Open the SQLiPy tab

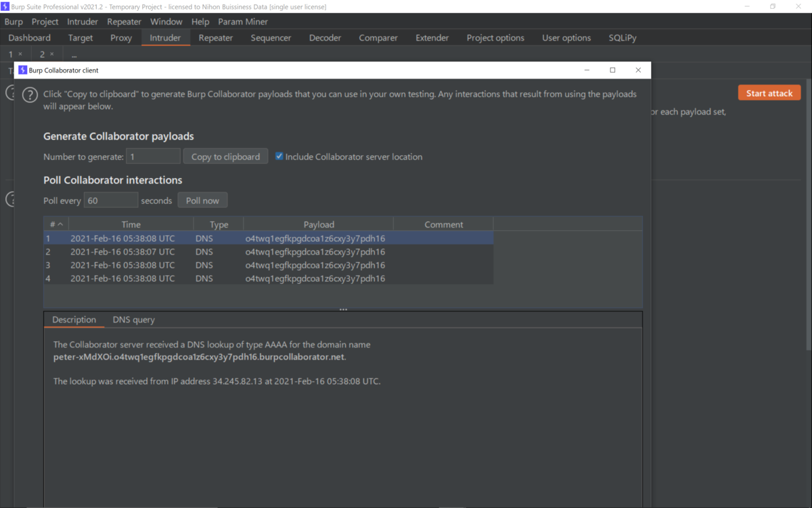pyautogui.click(x=623, y=38)
